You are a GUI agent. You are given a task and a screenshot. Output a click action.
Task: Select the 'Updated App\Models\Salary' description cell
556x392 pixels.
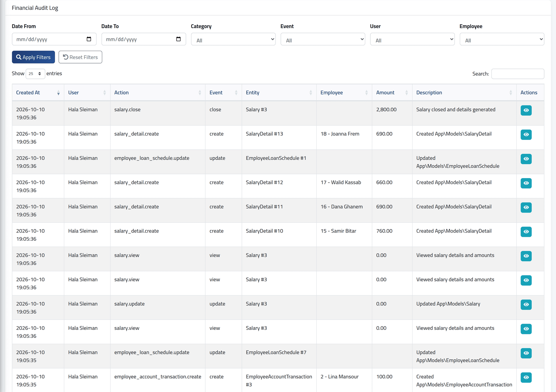464,308
